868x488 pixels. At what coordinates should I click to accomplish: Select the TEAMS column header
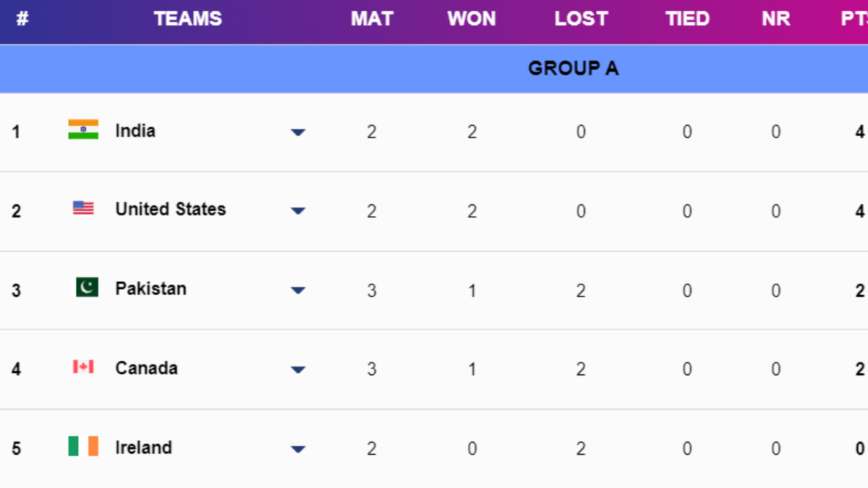pos(188,20)
